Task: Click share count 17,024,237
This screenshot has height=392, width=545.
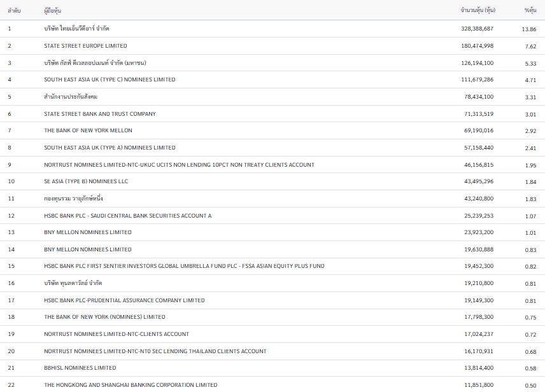Action: pyautogui.click(x=479, y=334)
